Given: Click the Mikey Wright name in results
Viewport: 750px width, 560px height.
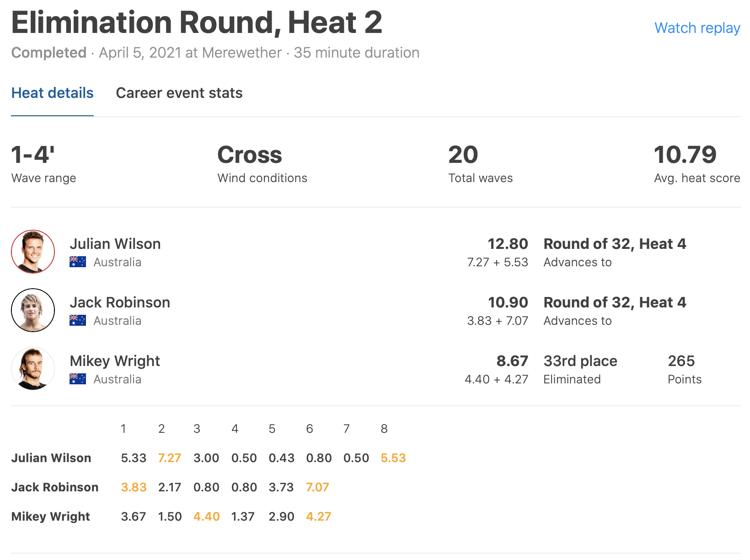Looking at the screenshot, I should [115, 361].
